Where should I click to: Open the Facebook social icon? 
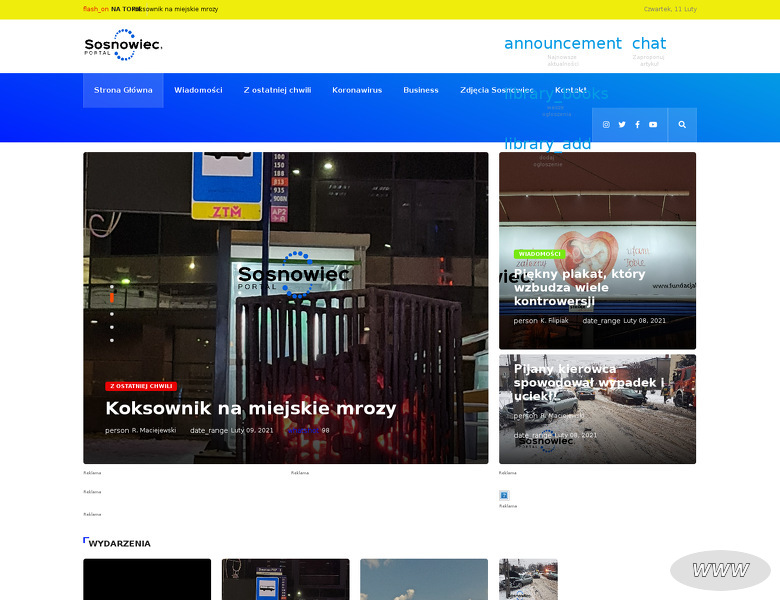click(637, 125)
